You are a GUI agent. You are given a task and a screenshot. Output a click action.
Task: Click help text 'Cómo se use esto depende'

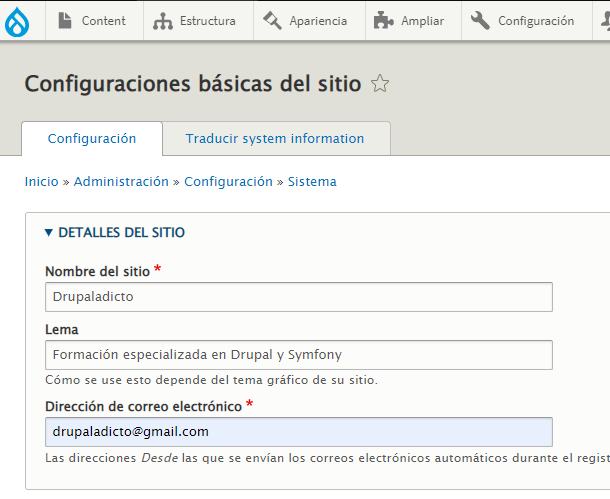[x=212, y=380]
